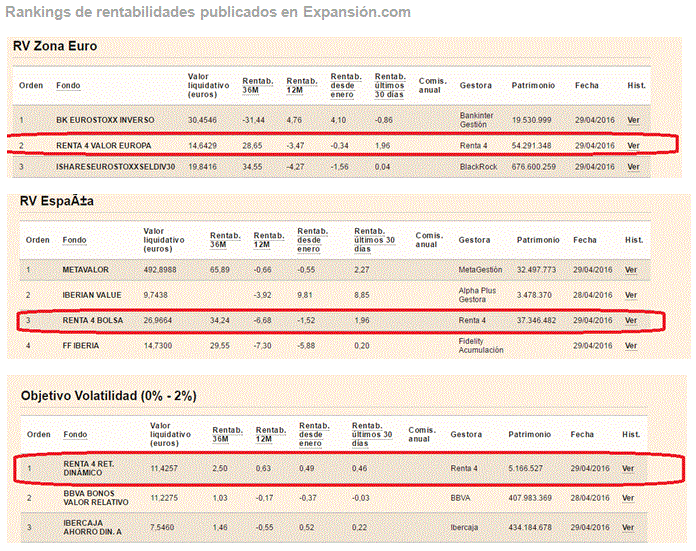The image size is (696, 551).
Task: Select BBVA gestora cell
Action: [x=460, y=498]
